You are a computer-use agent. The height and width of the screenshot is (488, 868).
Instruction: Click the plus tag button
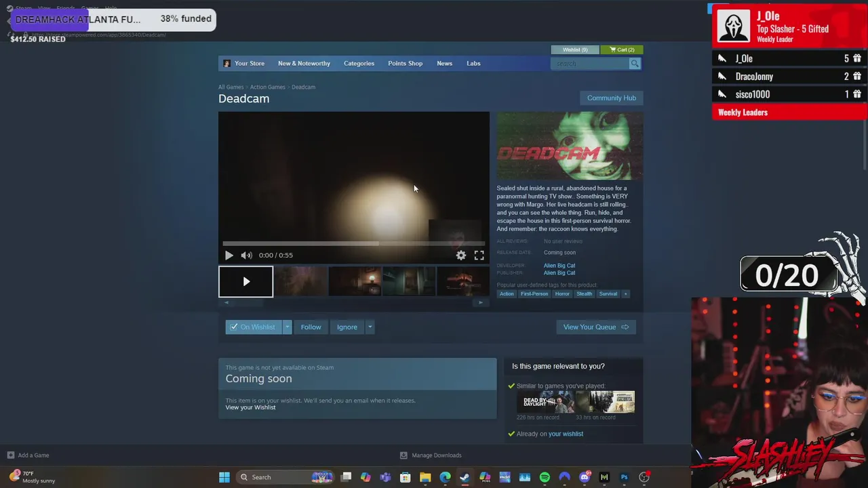coord(625,294)
